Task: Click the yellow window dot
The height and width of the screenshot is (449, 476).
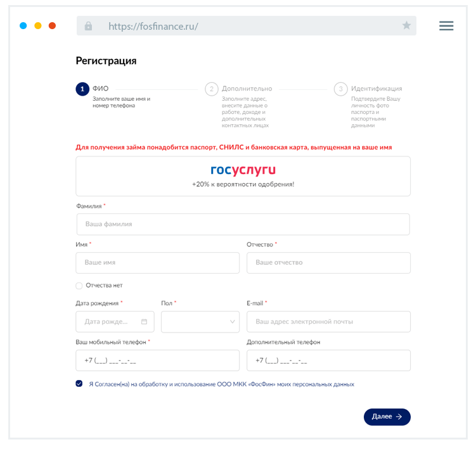Action: click(38, 26)
